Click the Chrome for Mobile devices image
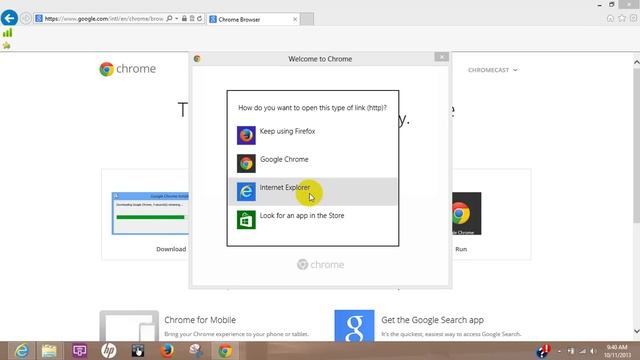Image resolution: width=640 pixels, height=360 pixels. tap(129, 326)
